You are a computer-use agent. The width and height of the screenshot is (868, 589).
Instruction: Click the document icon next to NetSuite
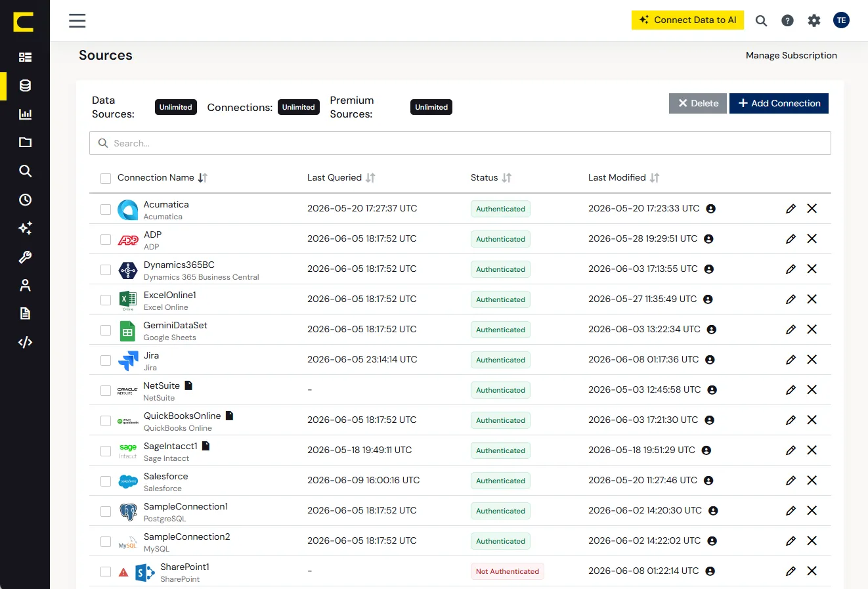coord(188,385)
